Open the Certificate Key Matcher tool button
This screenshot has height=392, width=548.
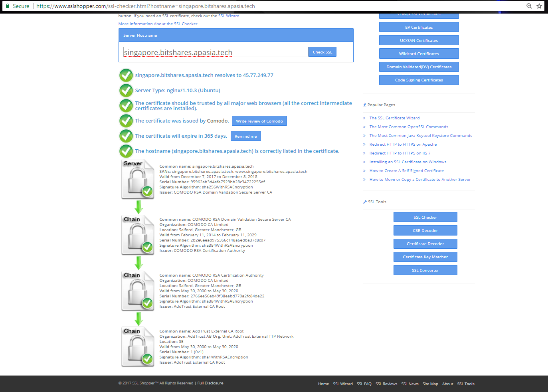click(x=425, y=257)
